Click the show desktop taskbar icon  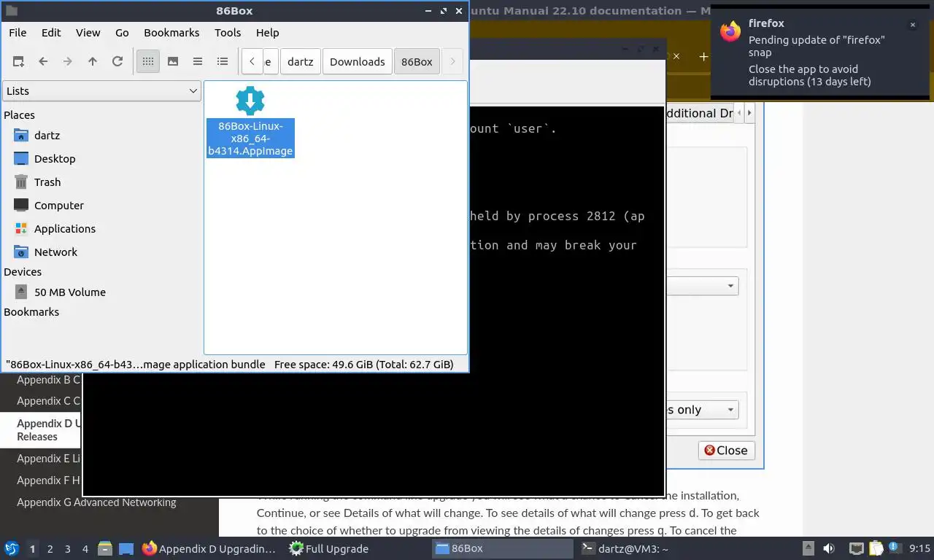pyautogui.click(x=126, y=548)
